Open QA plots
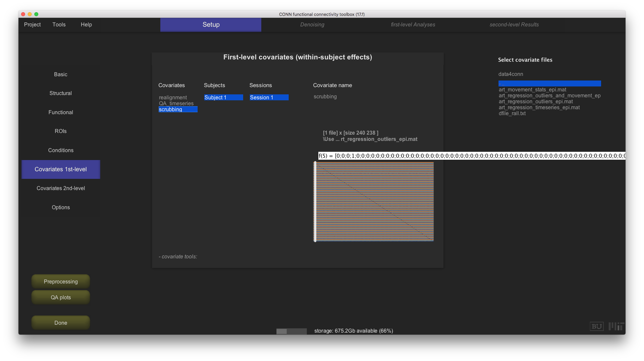Screen dimensions: 644x361 [61, 297]
